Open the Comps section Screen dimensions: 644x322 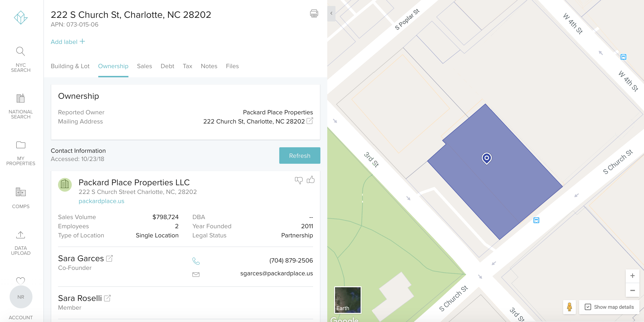21,198
